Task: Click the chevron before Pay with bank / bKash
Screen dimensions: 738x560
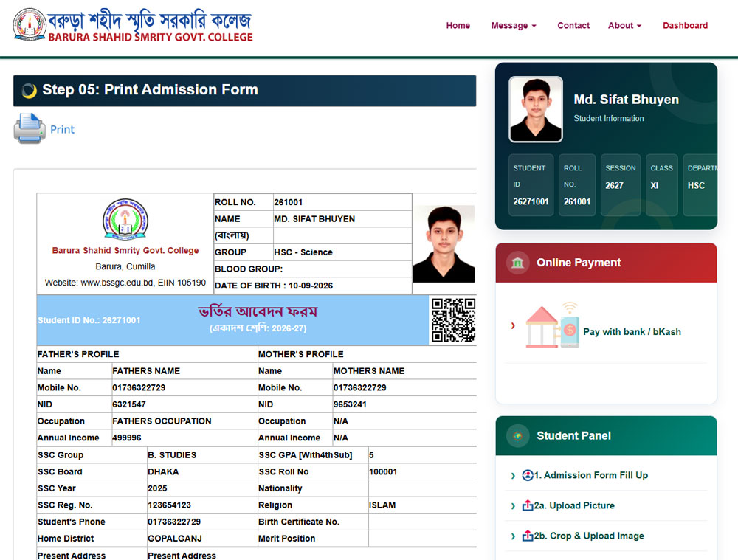Action: pos(513,325)
